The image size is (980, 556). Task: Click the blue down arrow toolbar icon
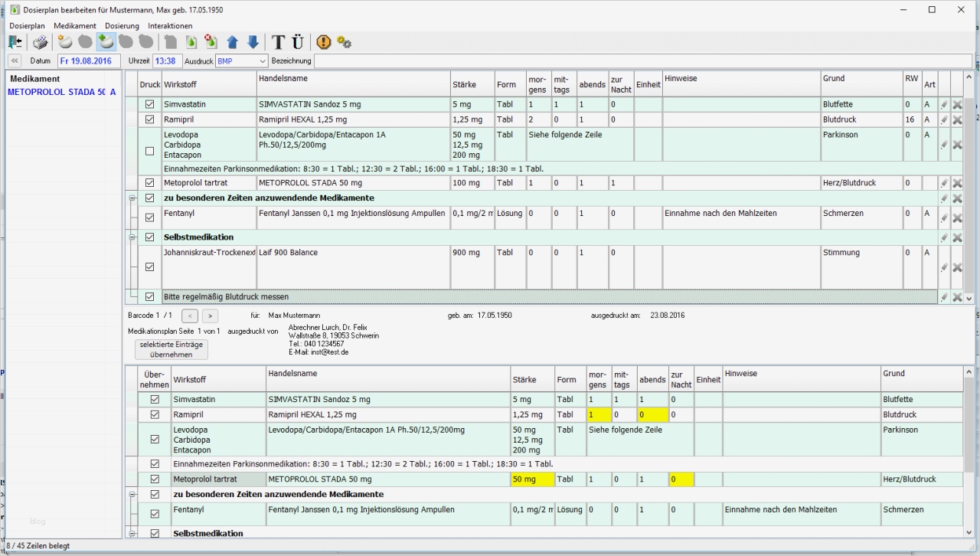click(x=253, y=42)
